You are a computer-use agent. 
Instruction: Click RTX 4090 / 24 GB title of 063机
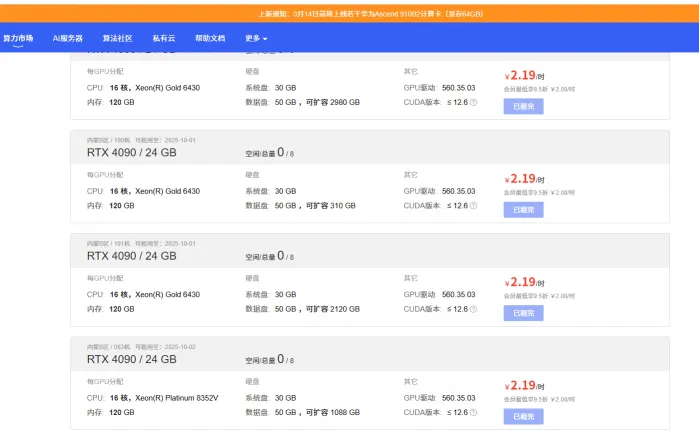coord(132,360)
